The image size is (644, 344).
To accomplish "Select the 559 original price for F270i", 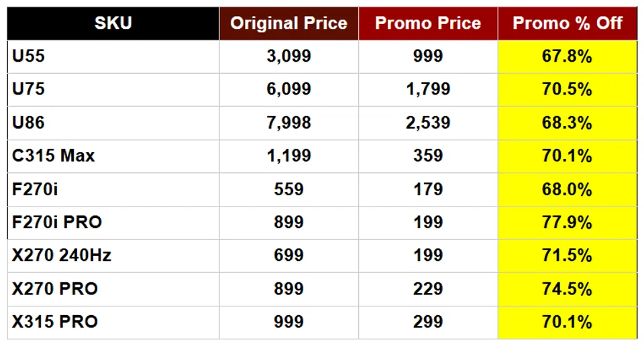I will point(288,190).
